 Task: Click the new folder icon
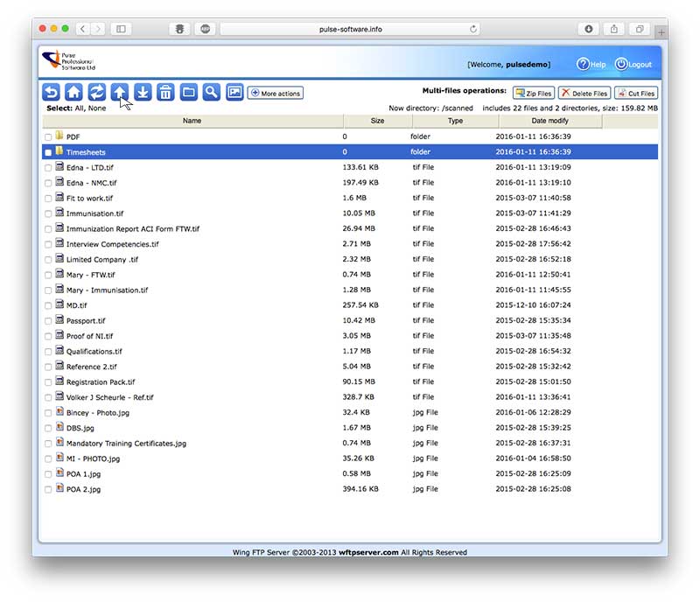[187, 93]
